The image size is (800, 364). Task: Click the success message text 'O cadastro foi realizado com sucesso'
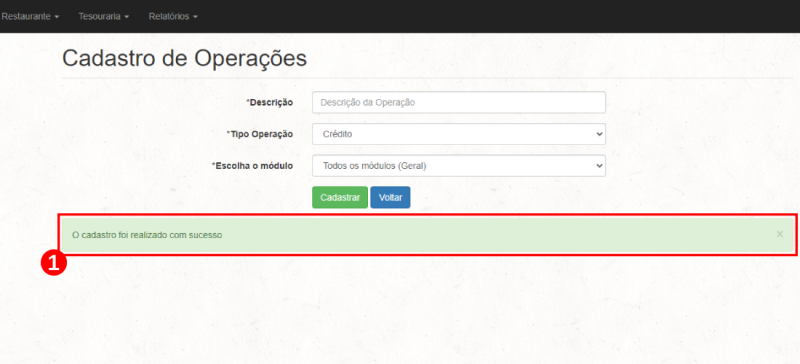(147, 235)
